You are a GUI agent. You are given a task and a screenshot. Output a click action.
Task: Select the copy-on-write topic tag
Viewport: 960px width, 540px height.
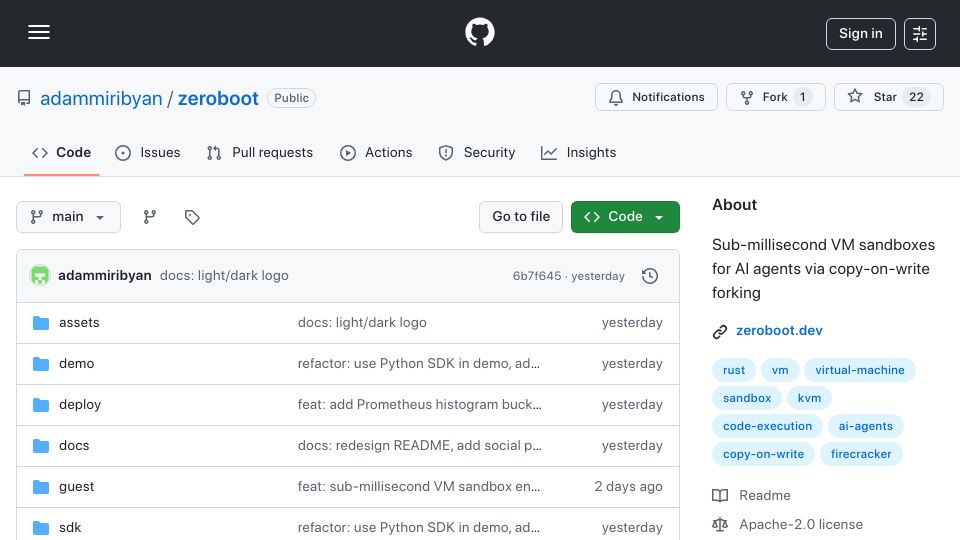(763, 454)
